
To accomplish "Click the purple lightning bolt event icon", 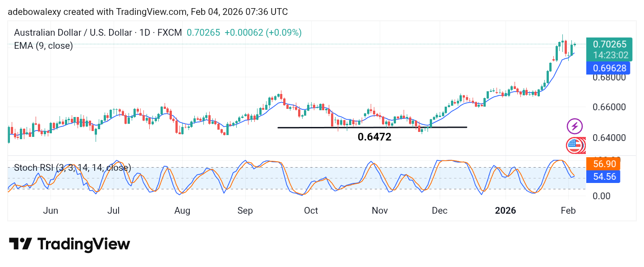I will click(x=575, y=126).
